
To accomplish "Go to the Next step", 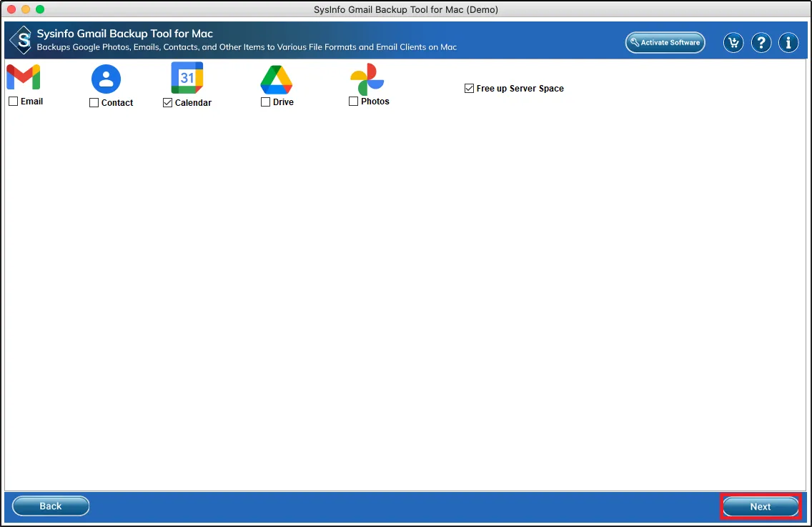I will click(761, 507).
